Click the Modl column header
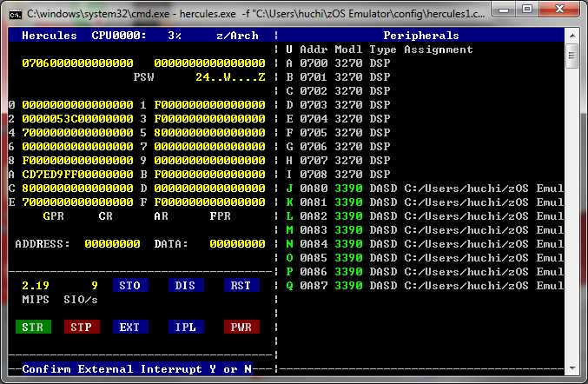The height and width of the screenshot is (384, 588). [x=349, y=50]
